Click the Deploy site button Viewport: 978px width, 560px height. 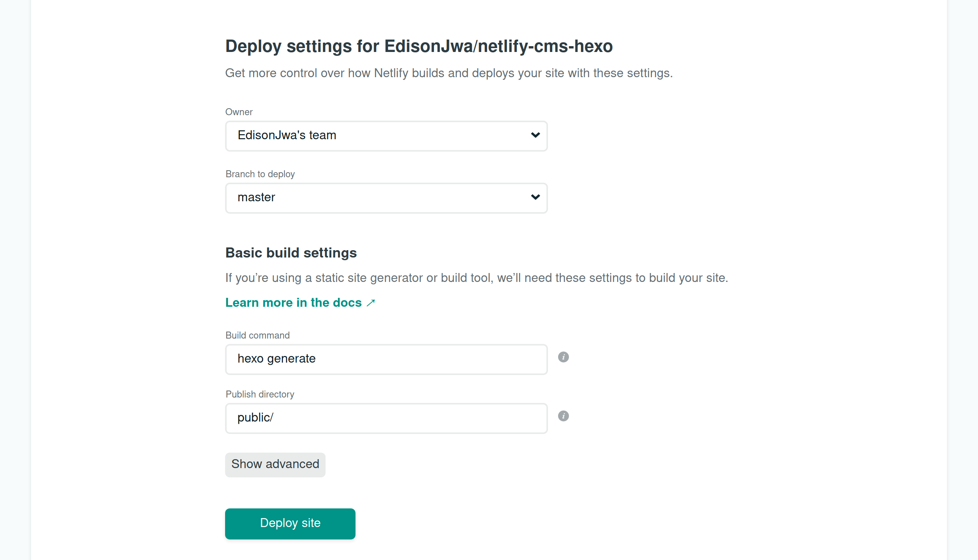point(290,524)
